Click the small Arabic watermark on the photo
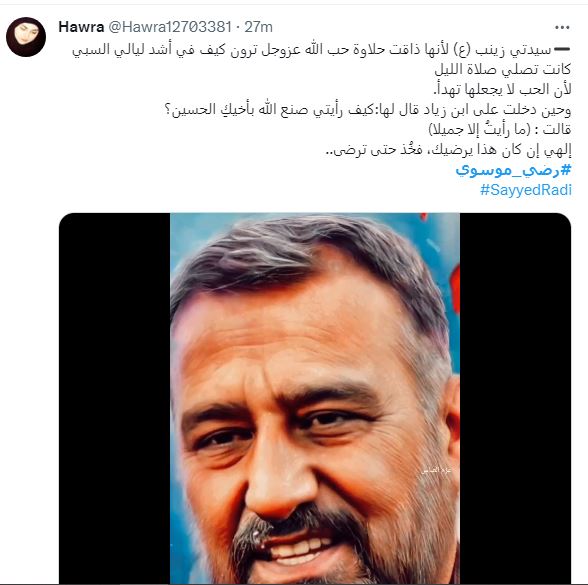588x585 pixels. 436,470
